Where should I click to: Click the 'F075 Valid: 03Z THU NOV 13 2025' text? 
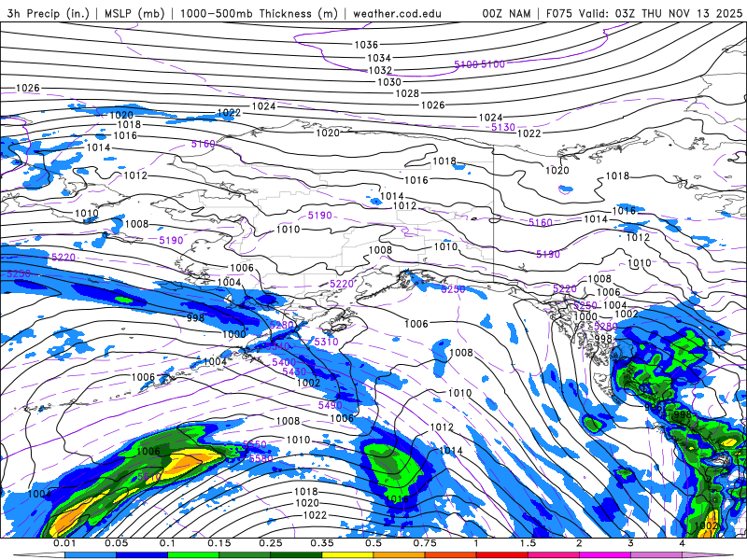(644, 13)
